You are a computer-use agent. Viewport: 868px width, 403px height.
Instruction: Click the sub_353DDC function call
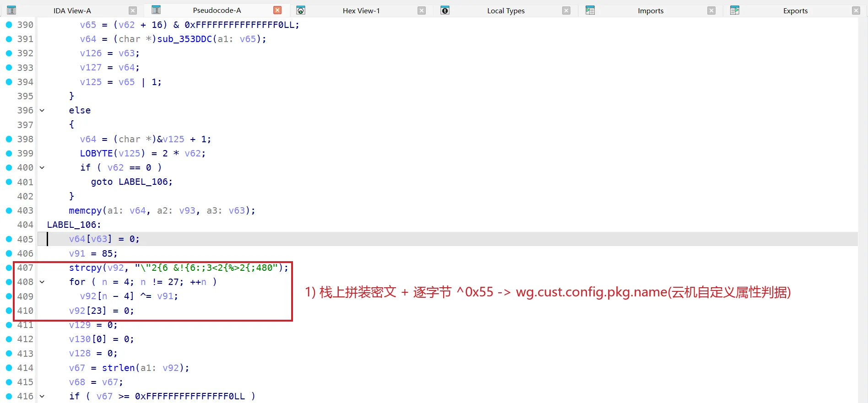tap(184, 39)
